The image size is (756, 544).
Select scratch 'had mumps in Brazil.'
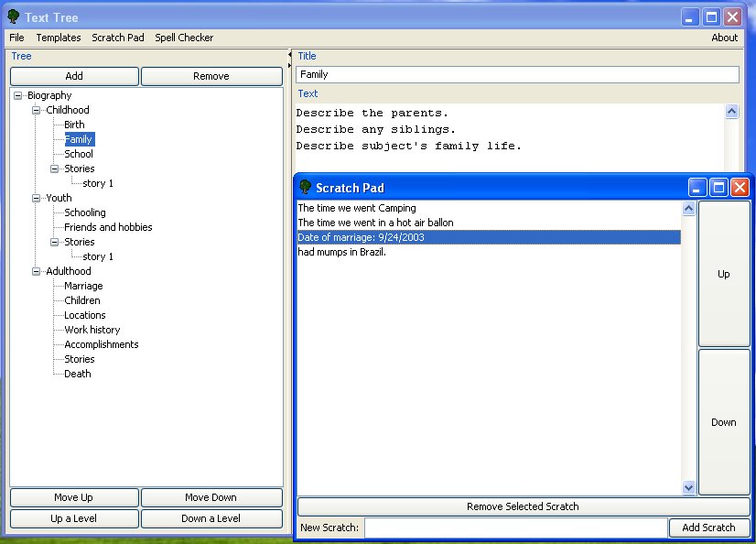point(489,252)
